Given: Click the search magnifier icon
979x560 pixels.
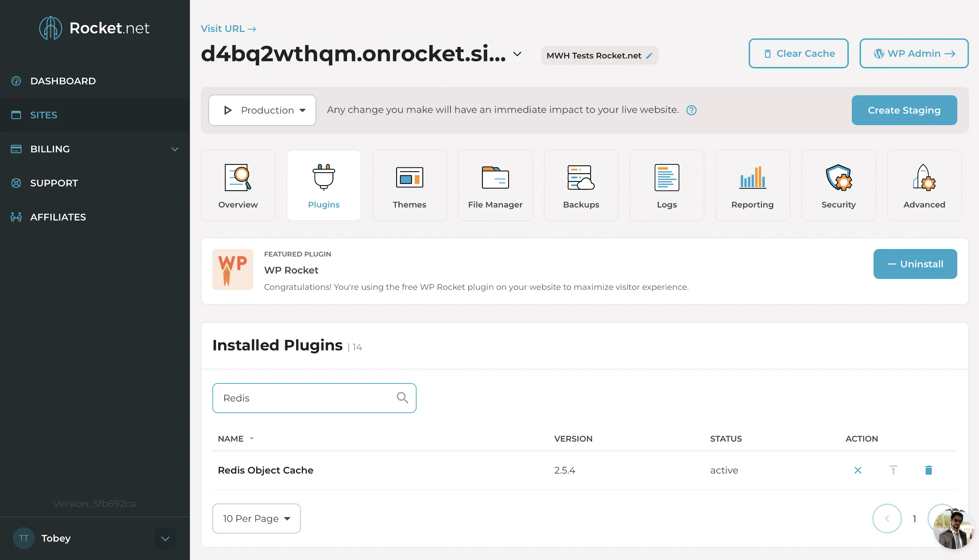Looking at the screenshot, I should point(402,398).
